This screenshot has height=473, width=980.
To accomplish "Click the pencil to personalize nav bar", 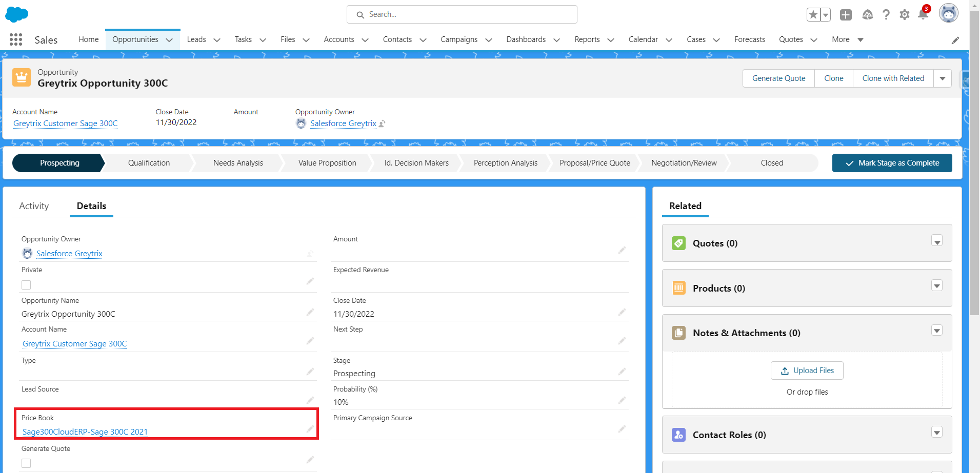I will click(x=955, y=40).
